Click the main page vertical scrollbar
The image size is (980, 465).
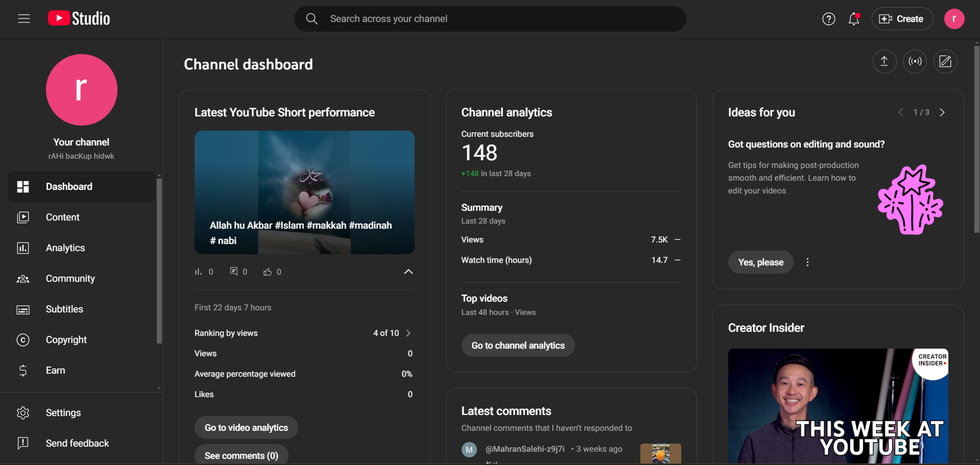click(x=976, y=139)
